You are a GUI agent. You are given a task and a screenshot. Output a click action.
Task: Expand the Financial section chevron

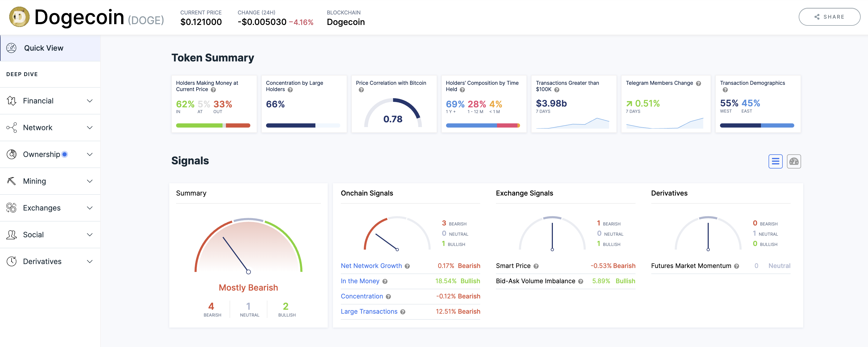[90, 101]
